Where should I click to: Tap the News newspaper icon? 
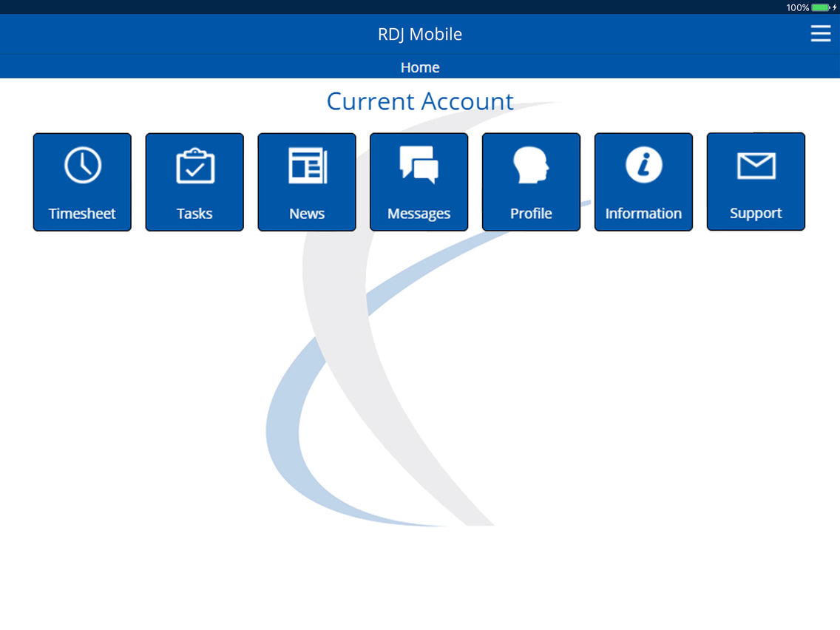pyautogui.click(x=308, y=166)
